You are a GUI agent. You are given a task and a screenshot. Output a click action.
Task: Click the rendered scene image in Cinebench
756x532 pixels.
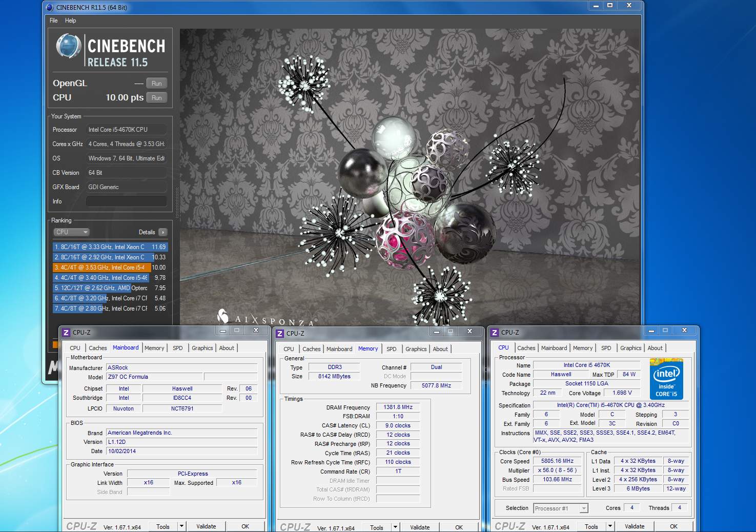point(410,177)
